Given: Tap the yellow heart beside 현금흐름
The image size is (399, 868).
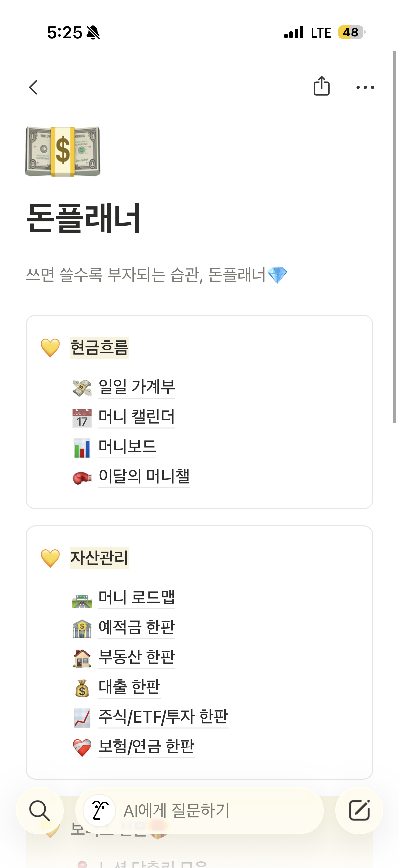Looking at the screenshot, I should 50,348.
